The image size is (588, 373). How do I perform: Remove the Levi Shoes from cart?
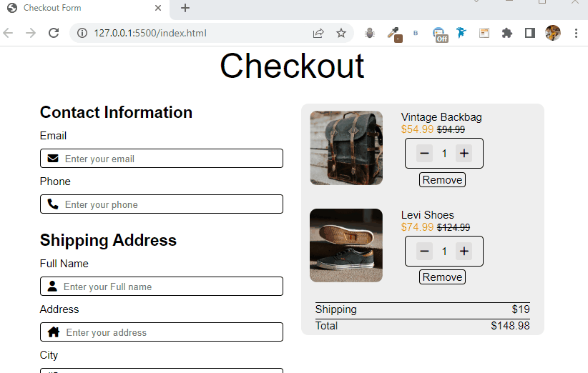coord(442,277)
